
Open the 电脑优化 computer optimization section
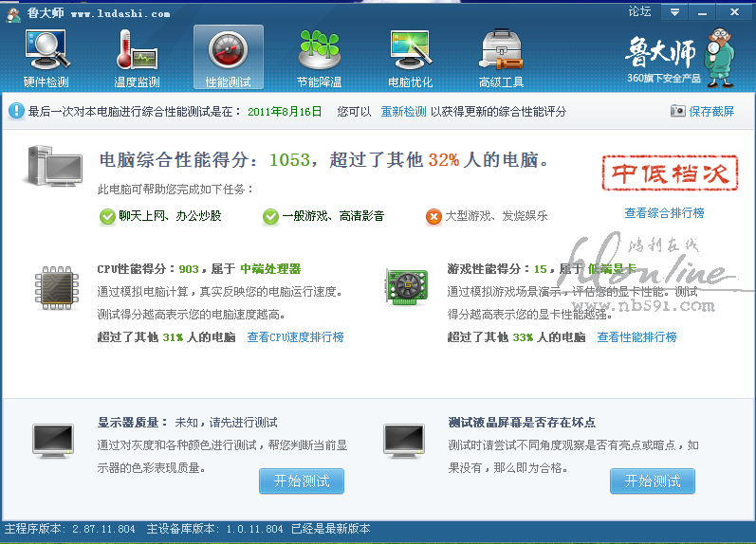pos(411,59)
